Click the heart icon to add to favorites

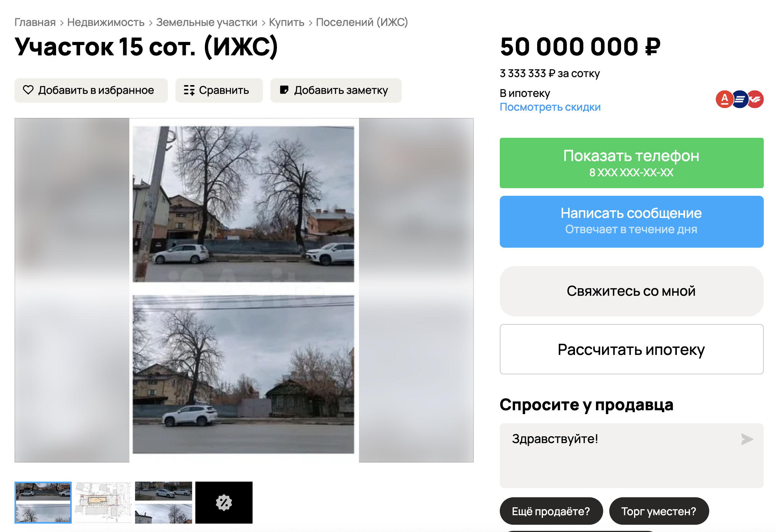(x=28, y=90)
